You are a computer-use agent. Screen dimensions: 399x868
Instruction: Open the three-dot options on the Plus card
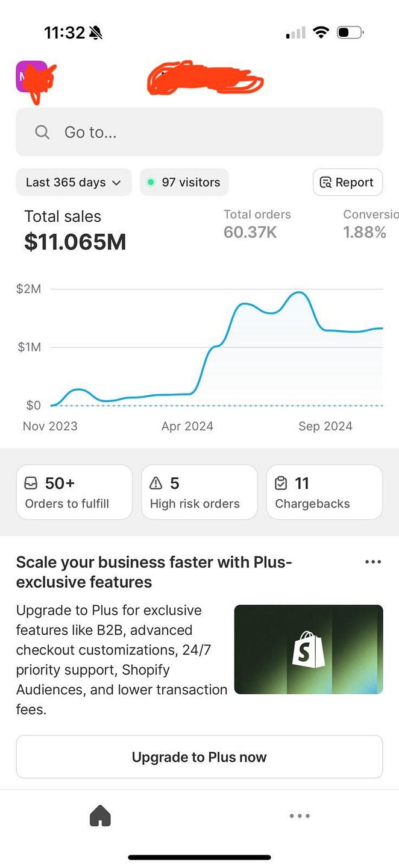pos(373,562)
